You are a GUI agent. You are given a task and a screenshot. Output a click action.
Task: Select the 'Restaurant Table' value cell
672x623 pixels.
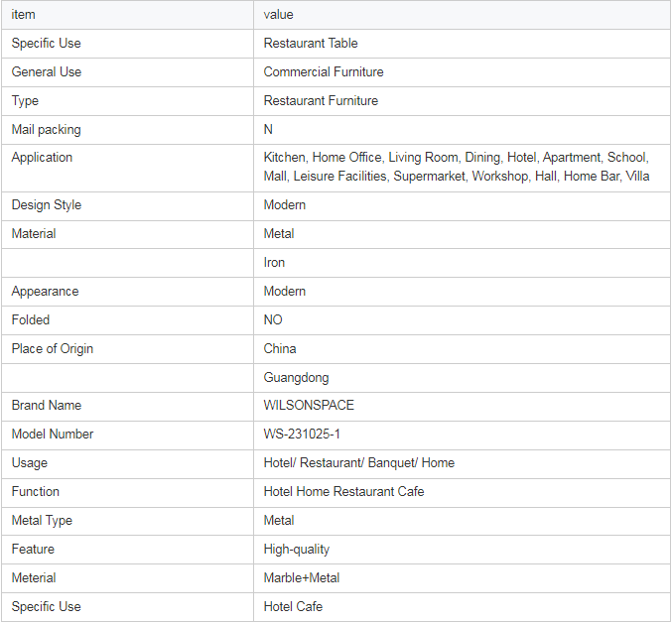[x=311, y=44]
